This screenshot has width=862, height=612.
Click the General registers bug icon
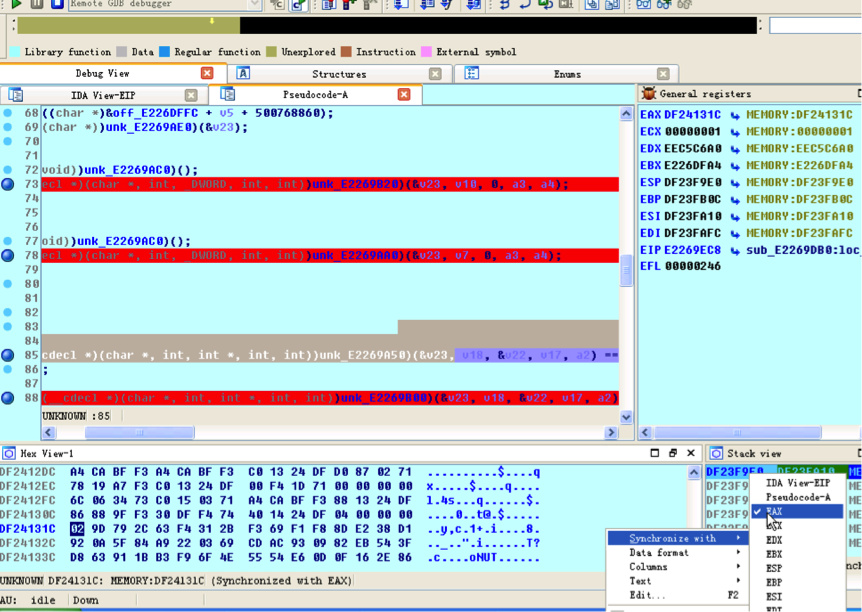point(649,94)
